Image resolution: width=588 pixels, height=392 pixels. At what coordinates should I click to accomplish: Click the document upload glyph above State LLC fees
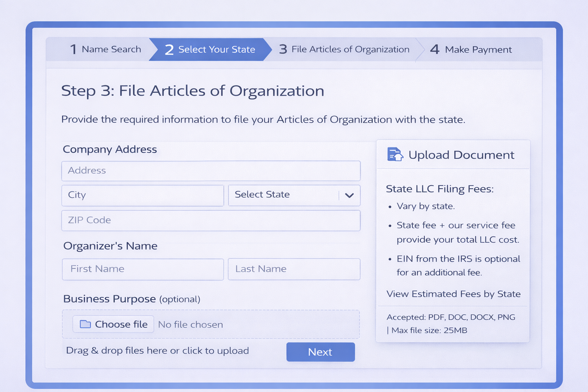[x=395, y=154]
